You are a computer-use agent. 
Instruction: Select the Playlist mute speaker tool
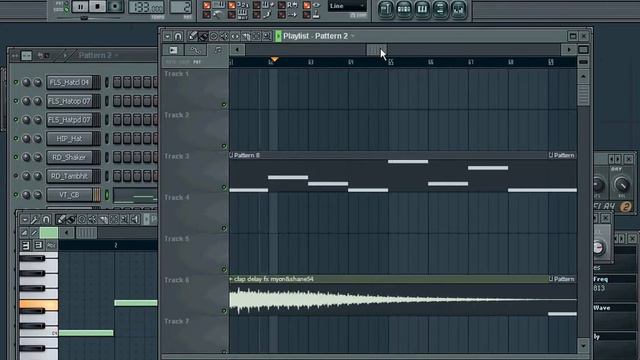coord(224,36)
